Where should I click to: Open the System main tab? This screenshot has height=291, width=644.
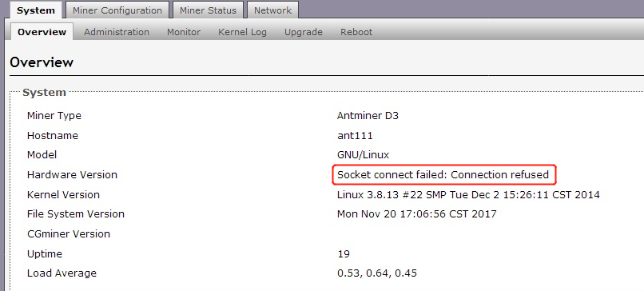[36, 10]
